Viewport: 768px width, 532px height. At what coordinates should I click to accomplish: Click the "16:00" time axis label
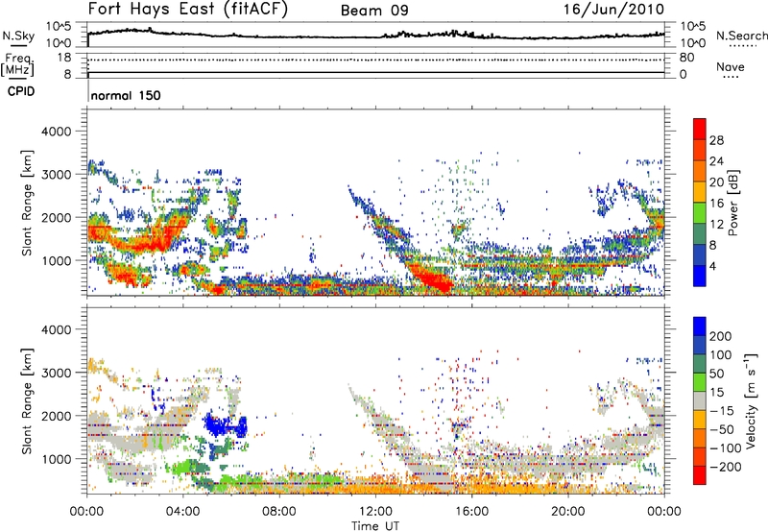(471, 512)
